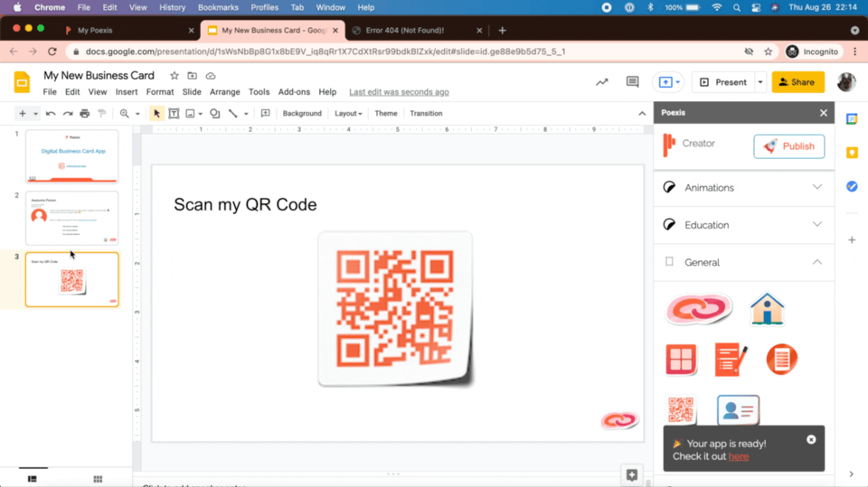Click the plus get add-ons icon
This screenshot has width=868, height=487.
click(852, 240)
